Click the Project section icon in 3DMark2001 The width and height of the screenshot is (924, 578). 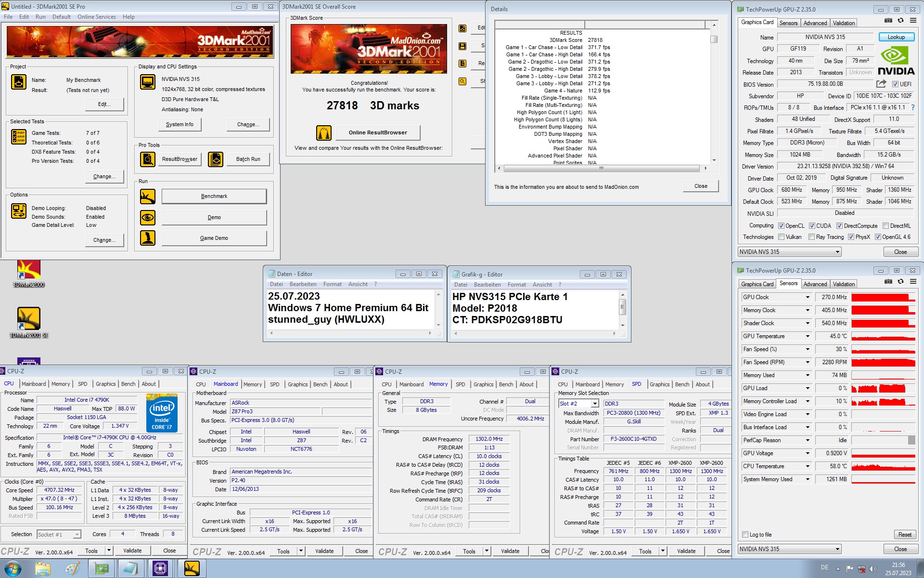coord(19,82)
